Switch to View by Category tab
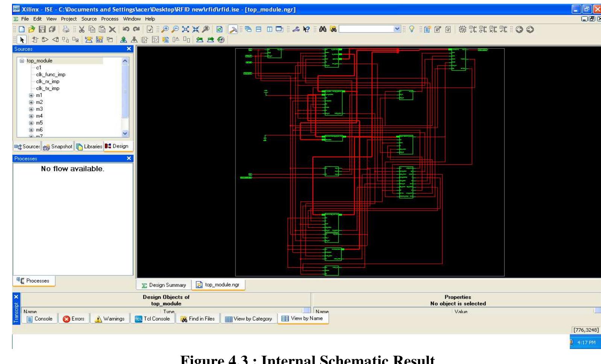Screen dimensions: 601x364 pos(249,319)
